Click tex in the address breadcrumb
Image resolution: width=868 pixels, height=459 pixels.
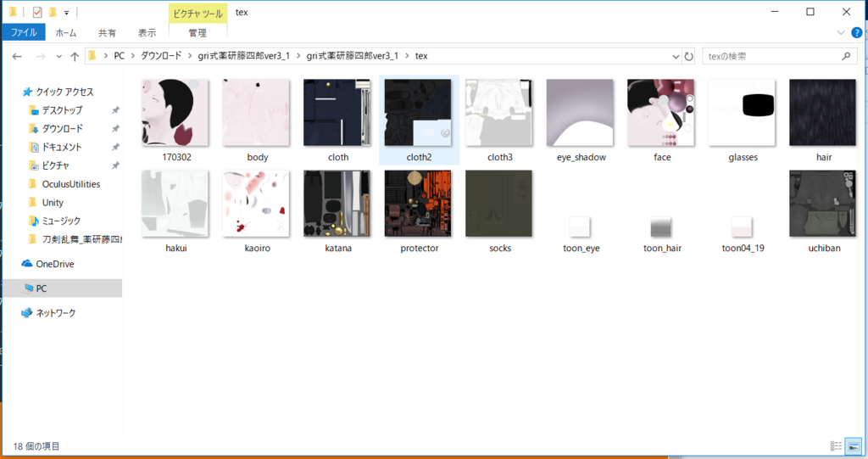pos(421,56)
